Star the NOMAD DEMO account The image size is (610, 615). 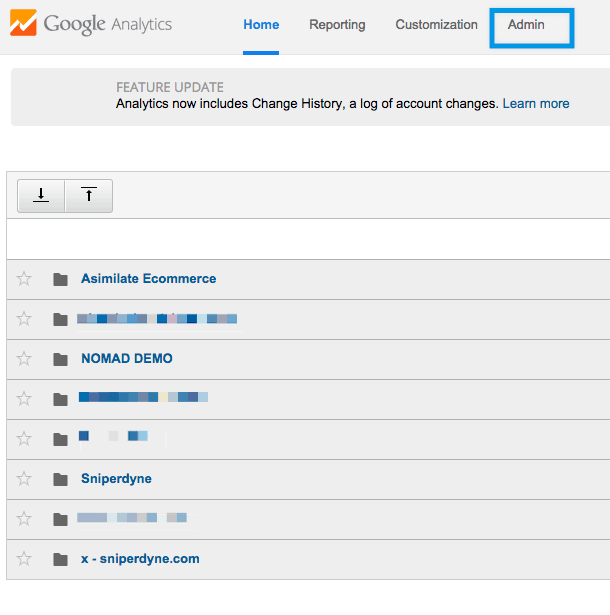coord(24,358)
